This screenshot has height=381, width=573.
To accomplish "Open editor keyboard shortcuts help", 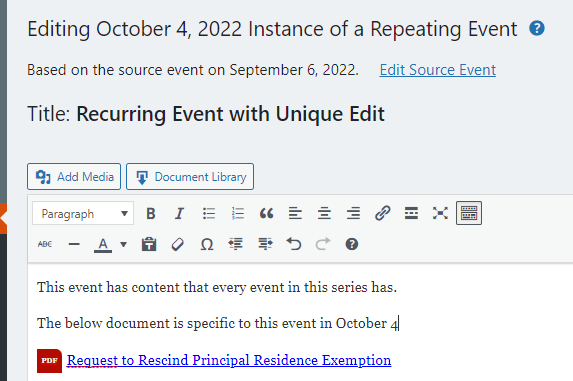I will pyautogui.click(x=352, y=244).
